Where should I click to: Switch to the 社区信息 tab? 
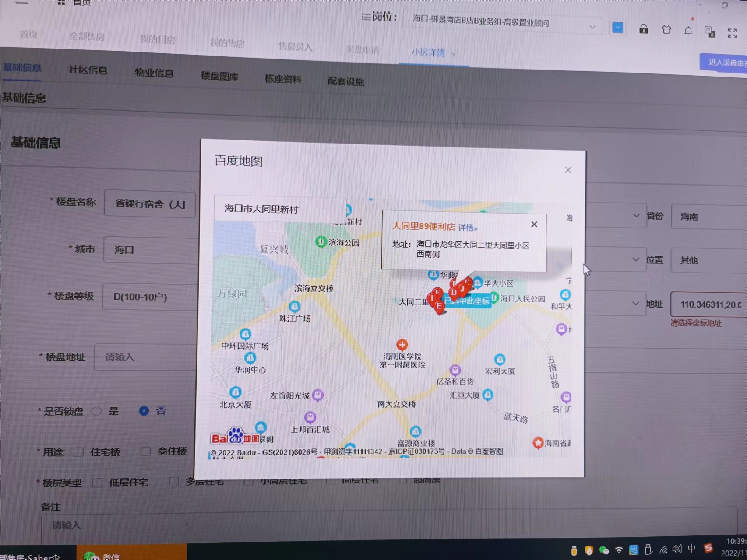point(88,70)
